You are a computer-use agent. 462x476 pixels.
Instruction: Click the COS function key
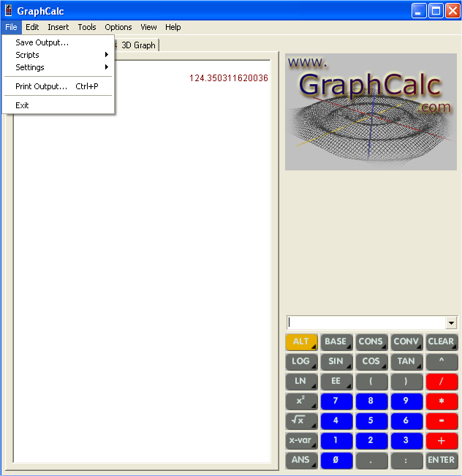click(371, 362)
